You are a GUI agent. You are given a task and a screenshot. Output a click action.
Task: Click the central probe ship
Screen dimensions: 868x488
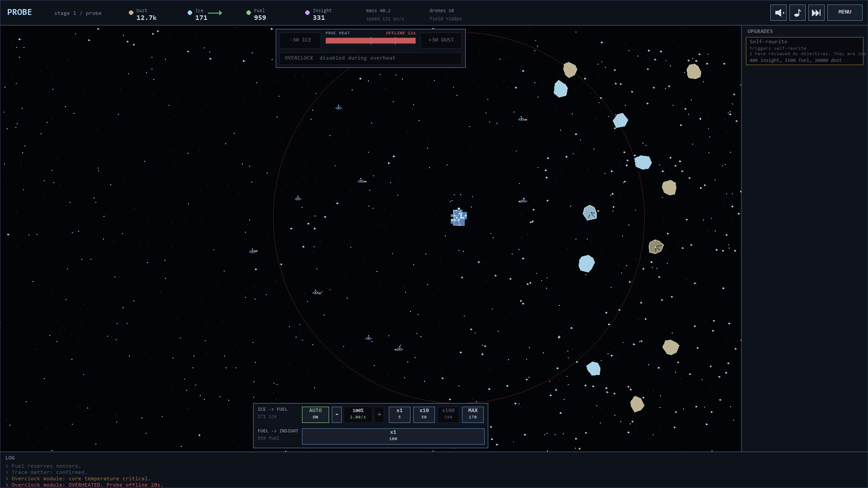pyautogui.click(x=458, y=217)
